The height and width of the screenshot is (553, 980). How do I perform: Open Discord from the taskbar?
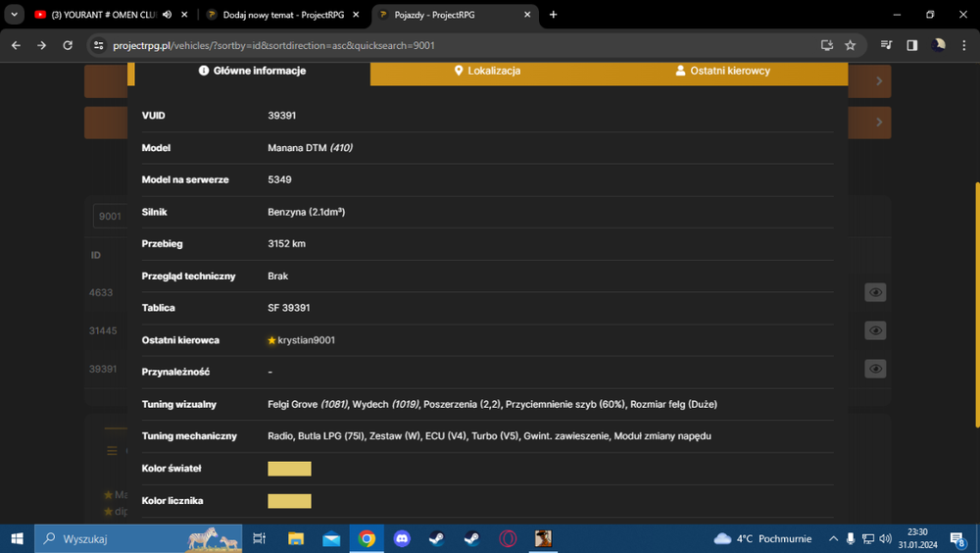402,538
